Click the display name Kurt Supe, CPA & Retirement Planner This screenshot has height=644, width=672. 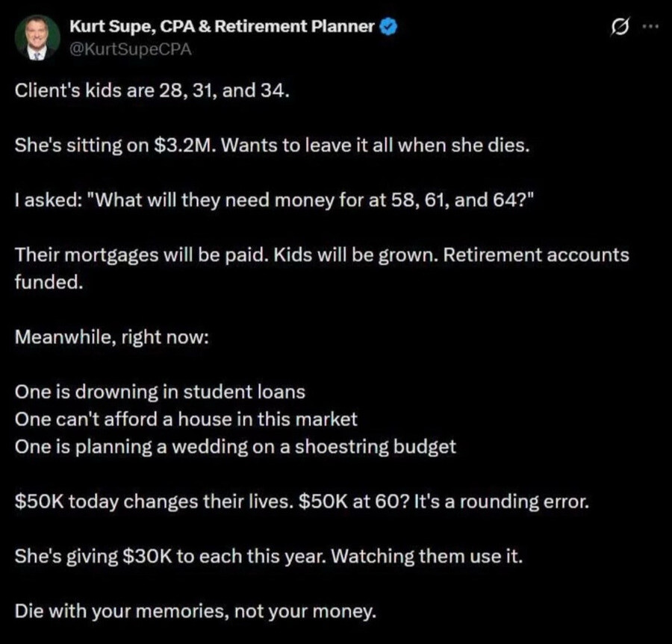tap(222, 27)
